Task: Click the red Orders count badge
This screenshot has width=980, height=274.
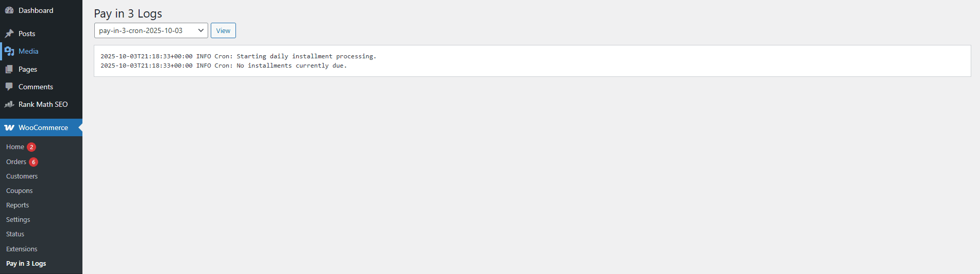Action: click(33, 162)
